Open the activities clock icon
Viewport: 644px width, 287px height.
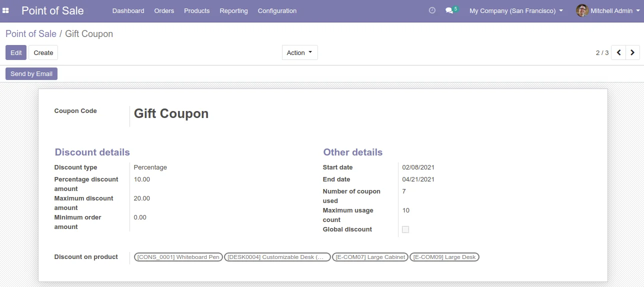432,10
